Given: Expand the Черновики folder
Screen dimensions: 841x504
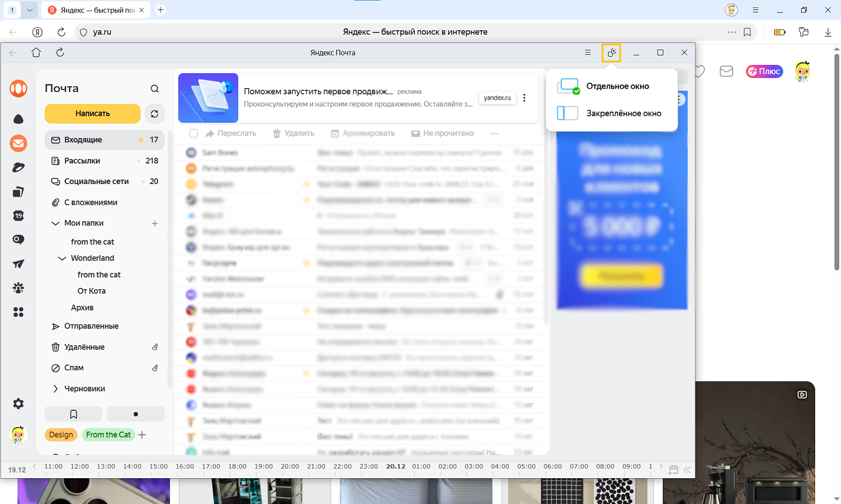Looking at the screenshot, I should pos(55,389).
